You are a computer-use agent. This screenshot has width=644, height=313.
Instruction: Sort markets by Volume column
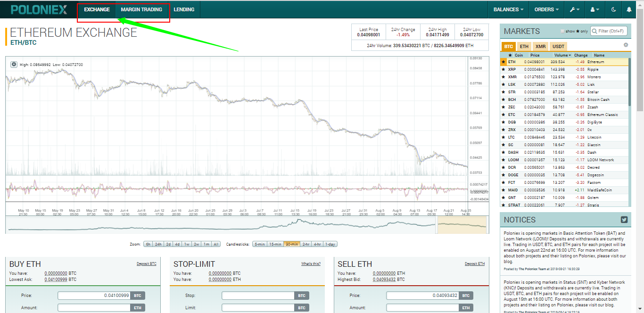pos(562,55)
